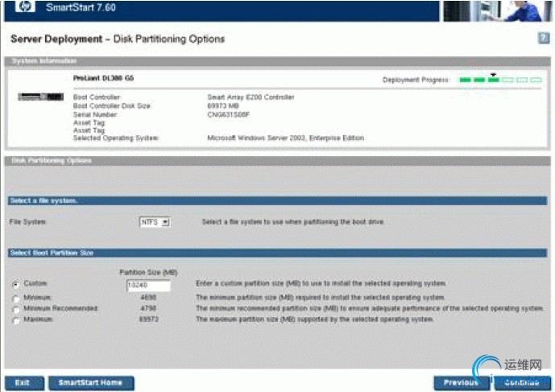Click the Boot Controller label

[97, 97]
